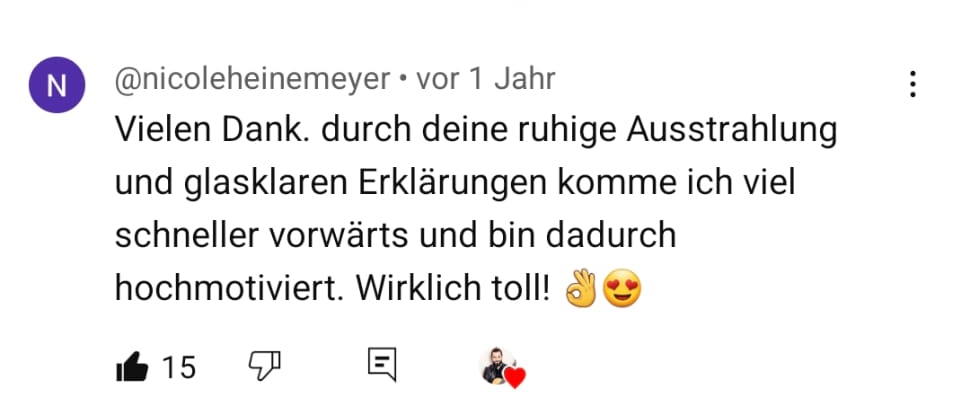
Task: Open the reply speech-bubble icon
Action: coord(382,365)
